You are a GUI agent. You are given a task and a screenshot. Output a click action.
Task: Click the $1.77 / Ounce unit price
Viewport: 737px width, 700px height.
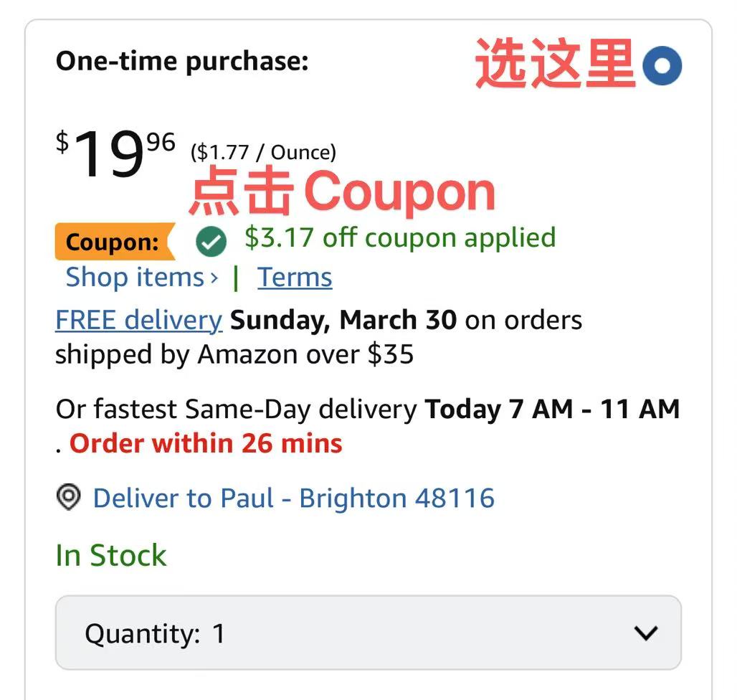pyautogui.click(x=263, y=152)
